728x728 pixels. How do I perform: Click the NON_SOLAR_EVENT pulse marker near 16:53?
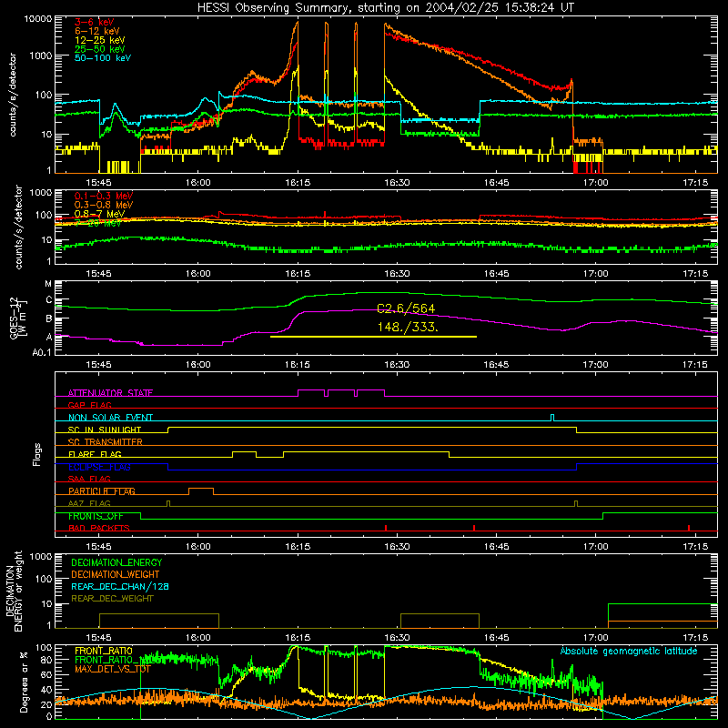[552, 418]
